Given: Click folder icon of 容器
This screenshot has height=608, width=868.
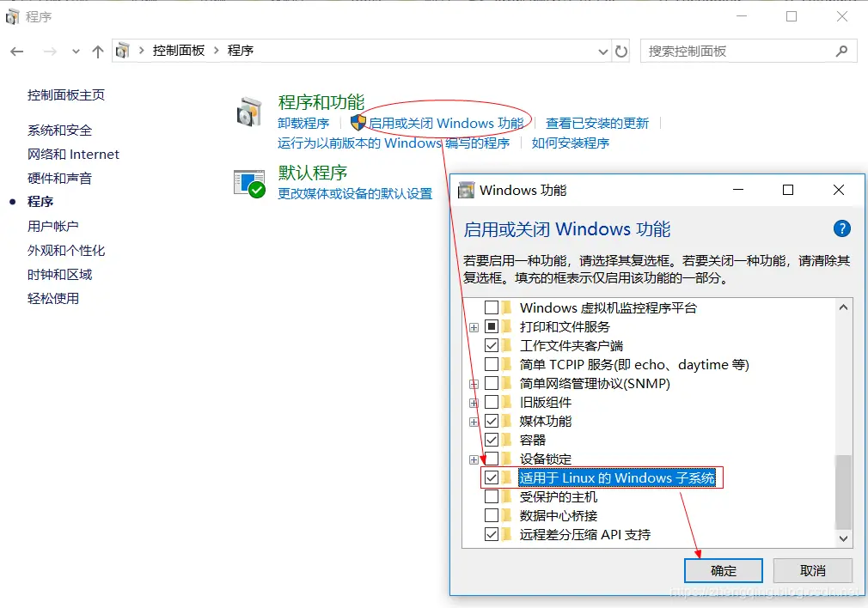Looking at the screenshot, I should 506,440.
